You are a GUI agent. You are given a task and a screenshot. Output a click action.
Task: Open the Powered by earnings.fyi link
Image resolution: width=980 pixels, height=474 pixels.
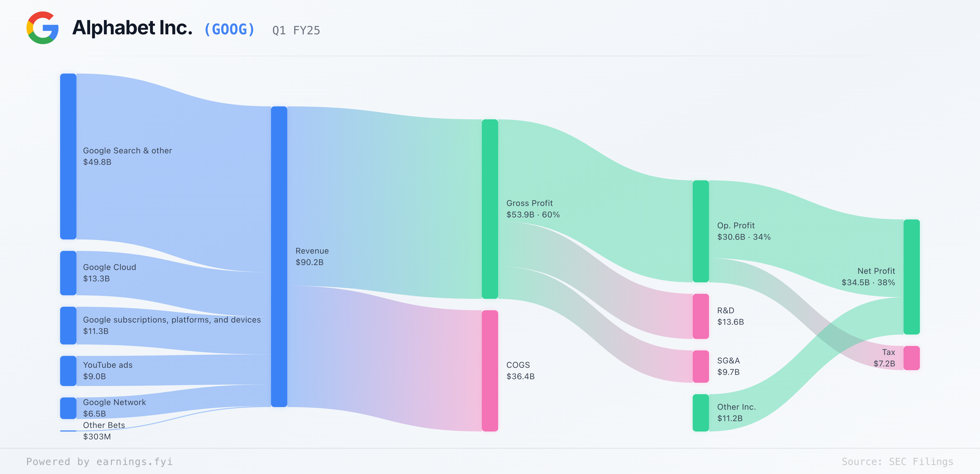[x=99, y=461]
